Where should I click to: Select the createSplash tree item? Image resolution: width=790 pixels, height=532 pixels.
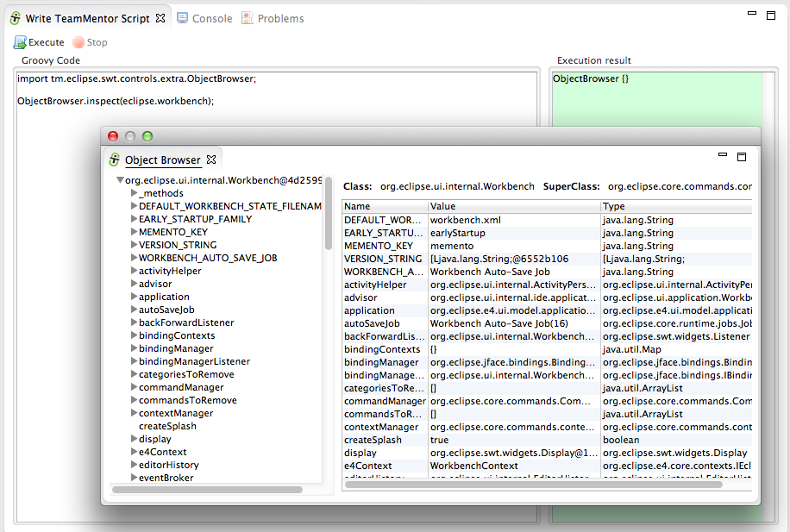pyautogui.click(x=167, y=426)
